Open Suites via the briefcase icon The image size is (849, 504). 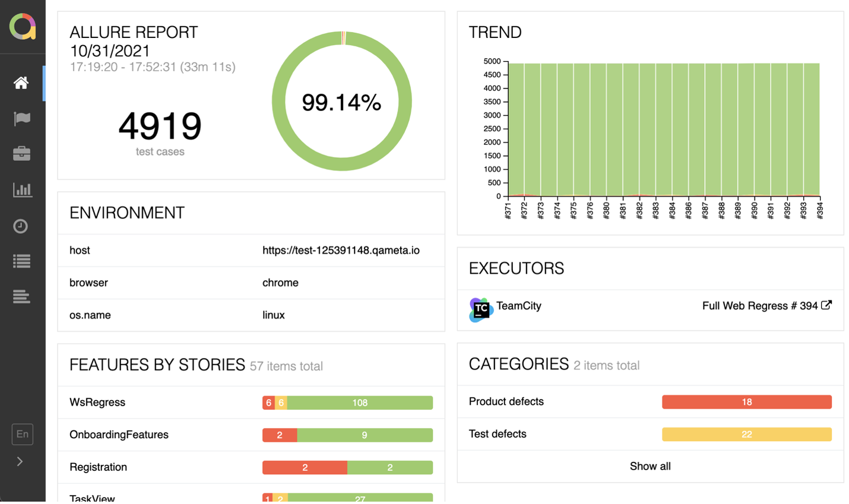tap(22, 154)
